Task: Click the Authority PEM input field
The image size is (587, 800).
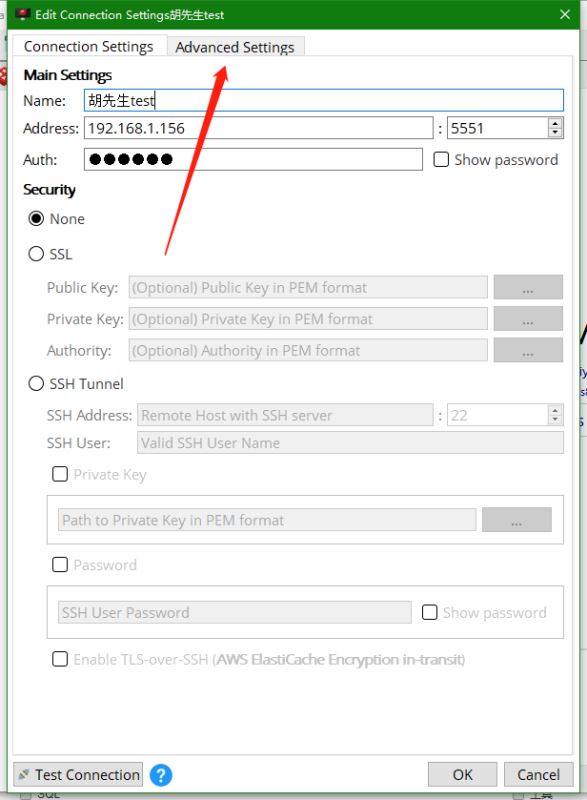Action: pos(308,351)
